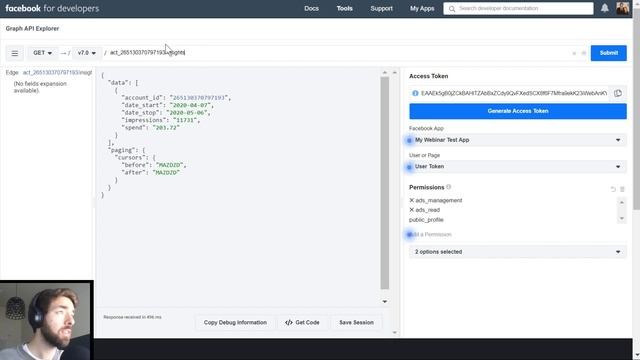This screenshot has width=640, height=360.
Task: Submit the Graph API query
Action: (609, 53)
